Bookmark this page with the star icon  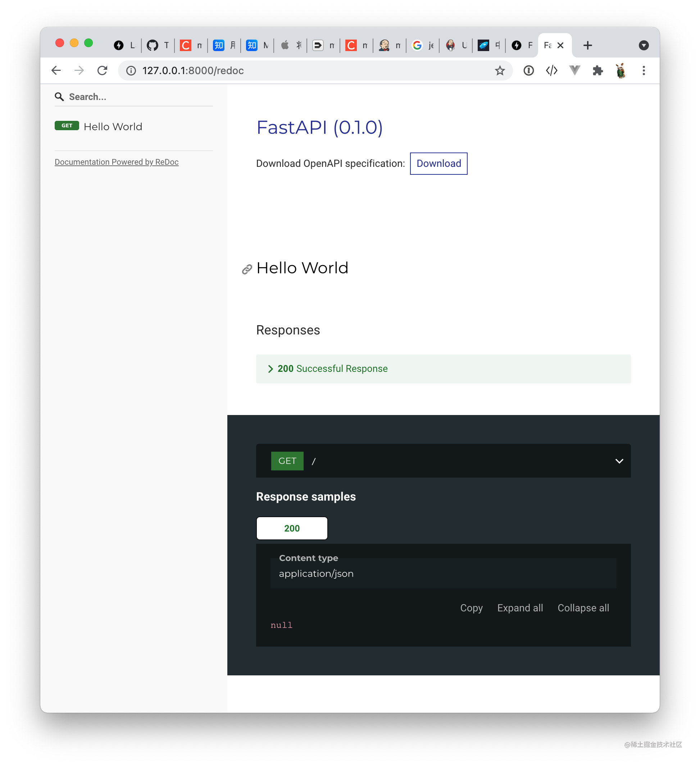pyautogui.click(x=499, y=71)
